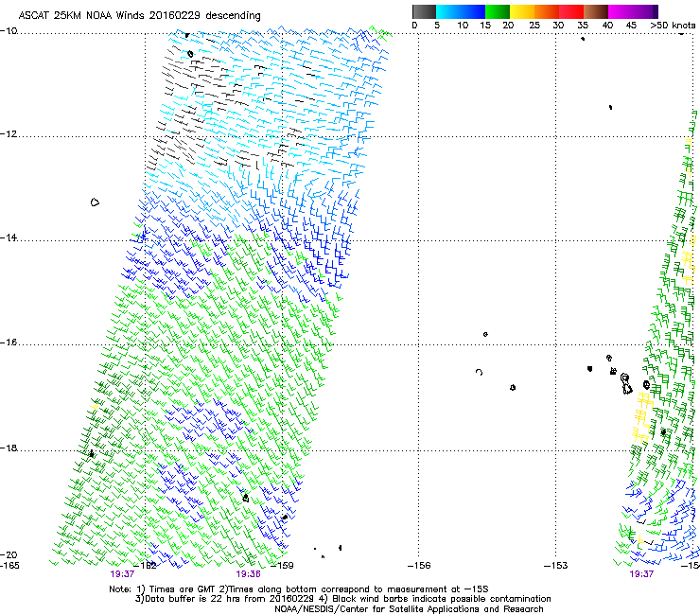700x615 pixels.
Task: Click the leftmost purple '19:37' time label
Action: 122,574
